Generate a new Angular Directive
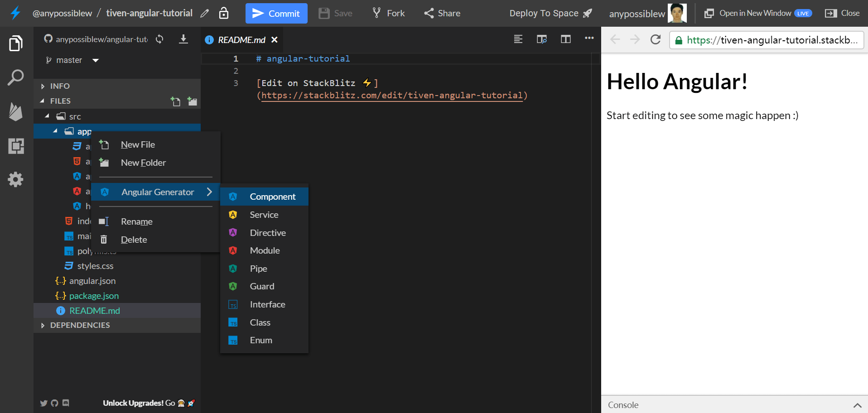868x413 pixels. point(264,233)
